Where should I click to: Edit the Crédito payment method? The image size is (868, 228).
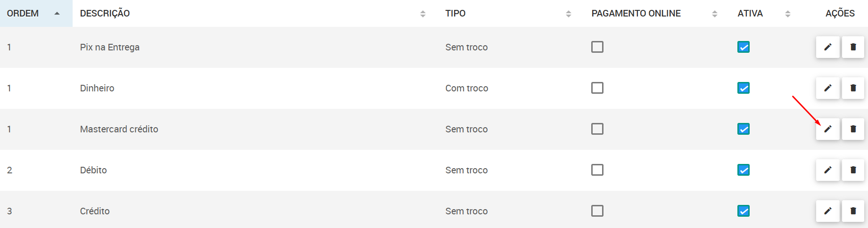(827, 211)
